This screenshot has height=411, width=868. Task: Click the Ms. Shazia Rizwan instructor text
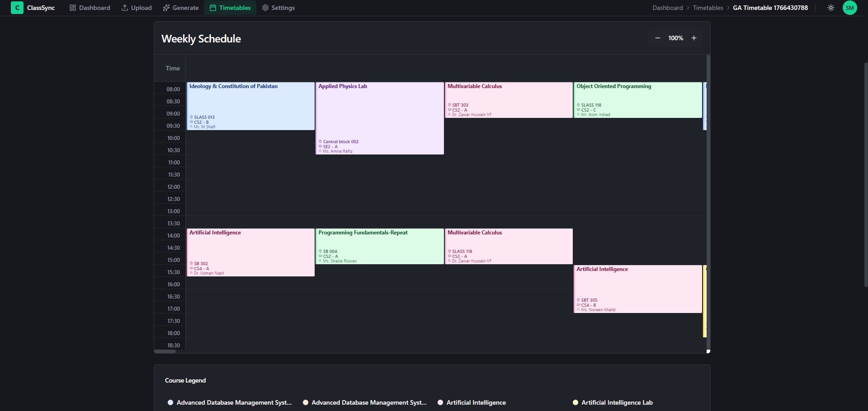(340, 261)
